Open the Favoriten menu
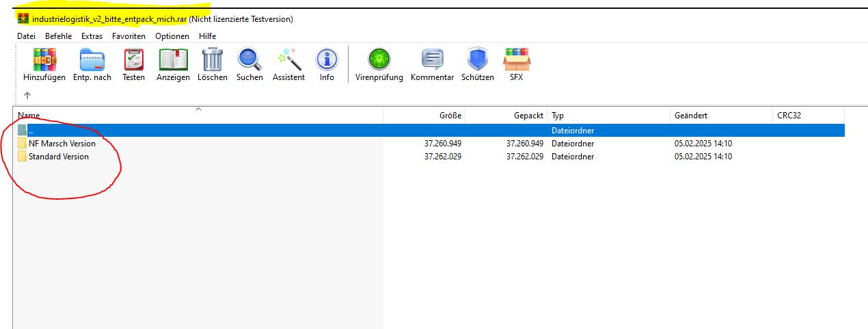 pyautogui.click(x=129, y=36)
